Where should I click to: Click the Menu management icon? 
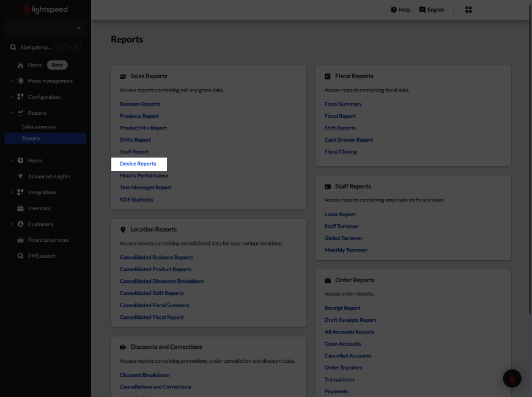click(20, 81)
